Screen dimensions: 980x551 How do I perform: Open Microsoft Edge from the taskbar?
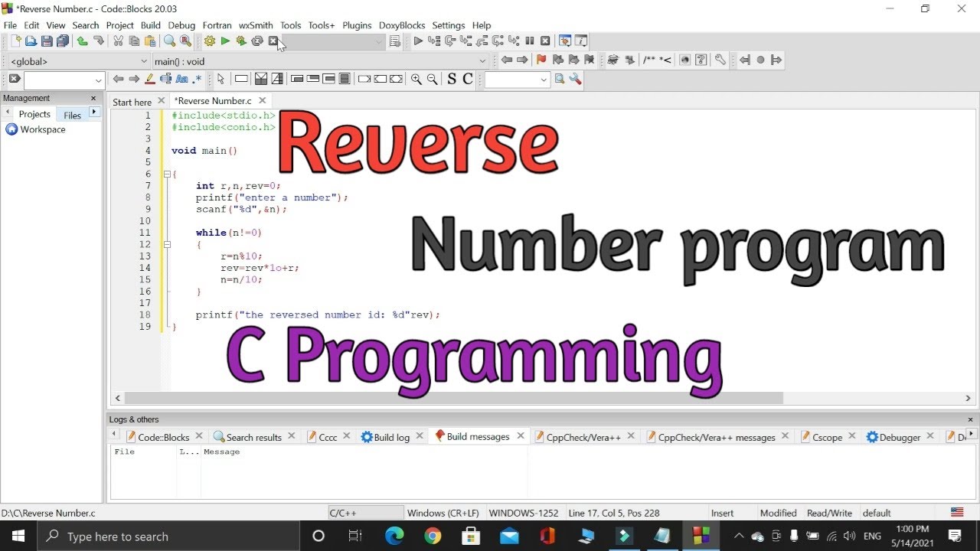coord(394,536)
